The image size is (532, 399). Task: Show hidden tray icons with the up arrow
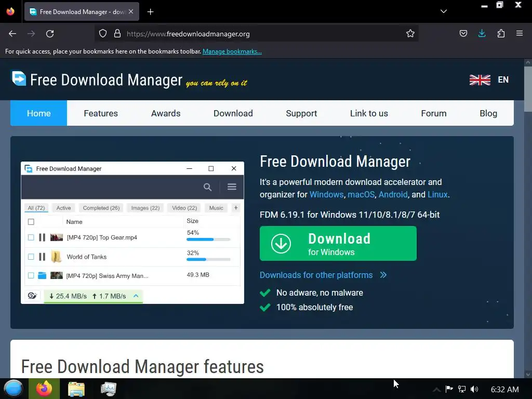tap(436, 389)
